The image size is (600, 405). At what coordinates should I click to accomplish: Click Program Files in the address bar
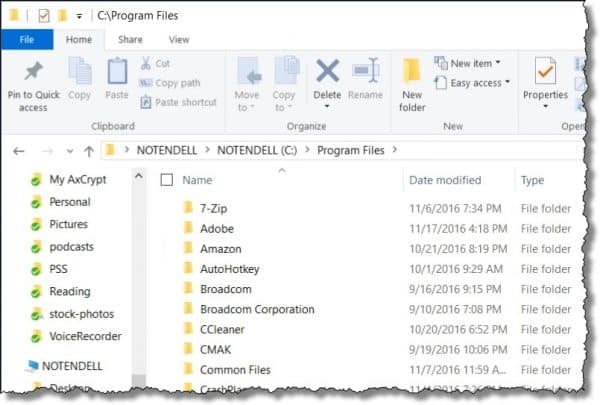tap(351, 150)
